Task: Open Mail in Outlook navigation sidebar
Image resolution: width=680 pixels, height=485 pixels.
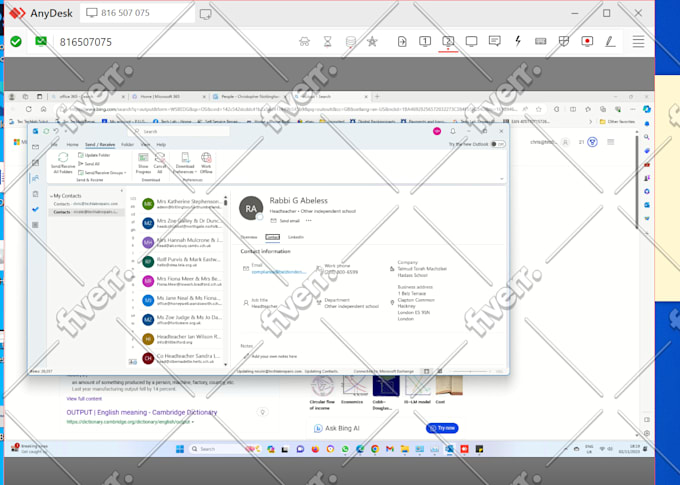Action: (x=36, y=147)
